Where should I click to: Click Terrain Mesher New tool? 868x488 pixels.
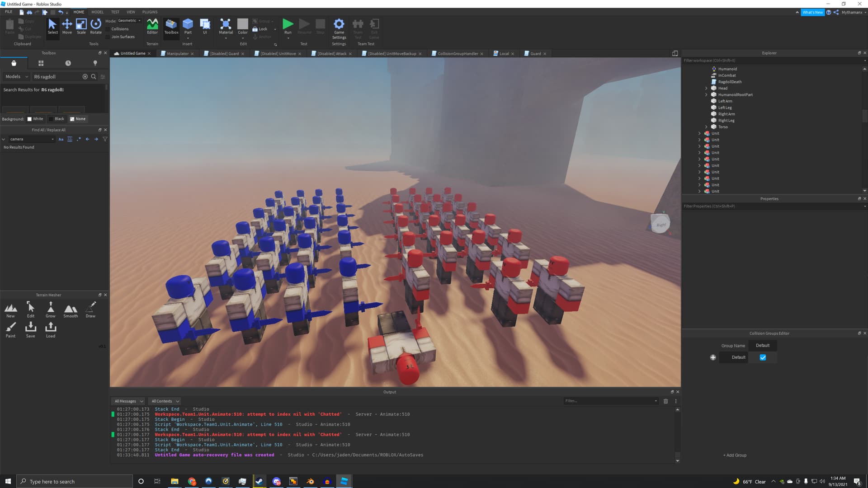pyautogui.click(x=10, y=310)
